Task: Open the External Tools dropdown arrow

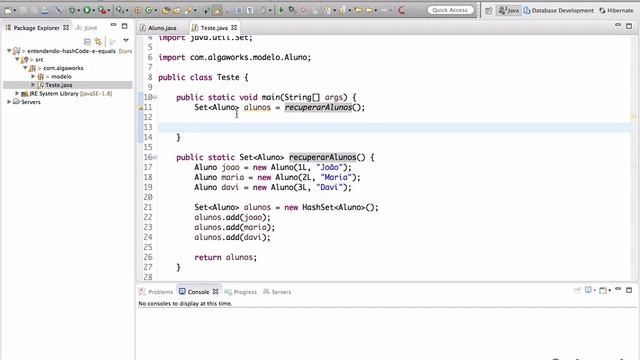Action: click(109, 11)
